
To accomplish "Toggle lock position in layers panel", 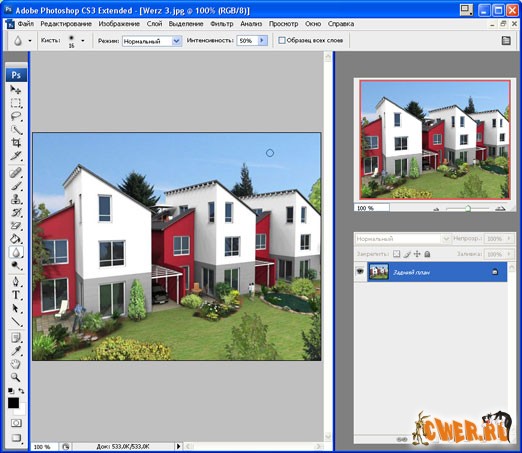I will pos(417,254).
